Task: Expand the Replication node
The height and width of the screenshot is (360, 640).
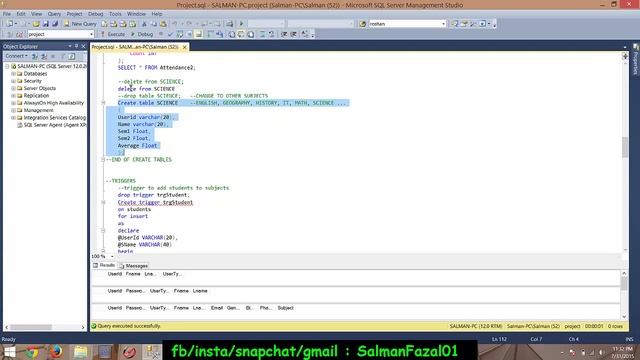Action: (13, 96)
